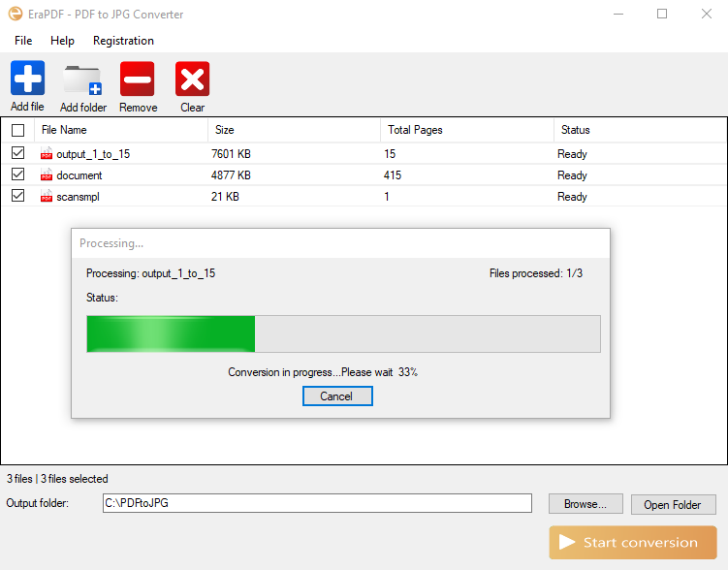
Task: Uncheck the document file checkbox
Action: 18,174
